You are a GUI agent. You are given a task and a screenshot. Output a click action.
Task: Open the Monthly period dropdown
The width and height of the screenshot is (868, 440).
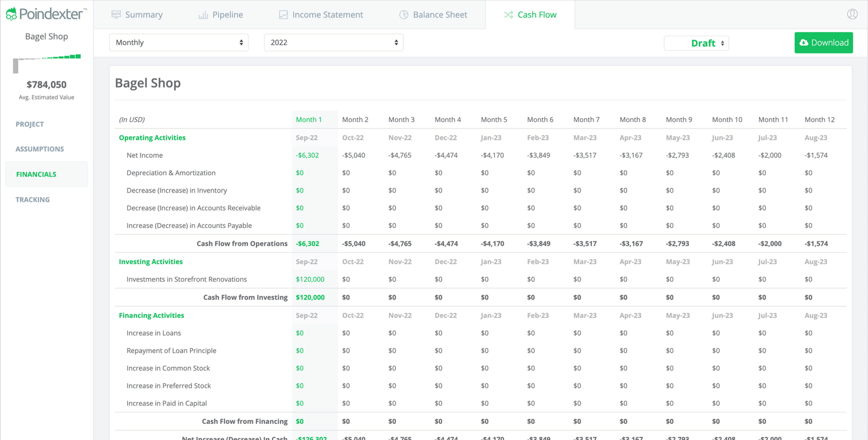tap(178, 42)
